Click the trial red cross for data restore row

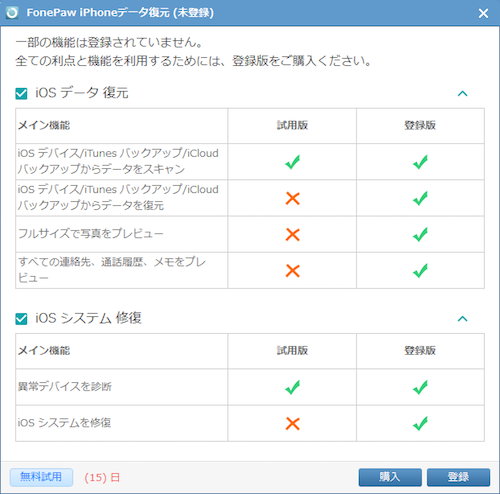click(293, 198)
